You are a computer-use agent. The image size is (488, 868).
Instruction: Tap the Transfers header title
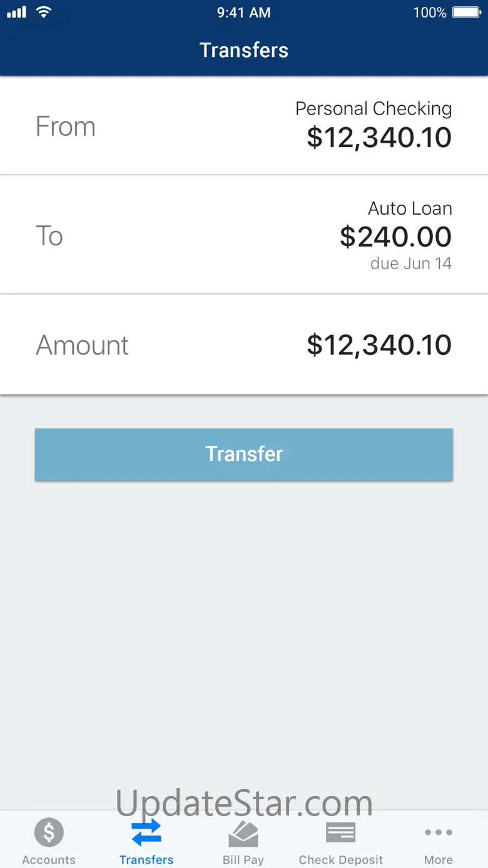(244, 50)
